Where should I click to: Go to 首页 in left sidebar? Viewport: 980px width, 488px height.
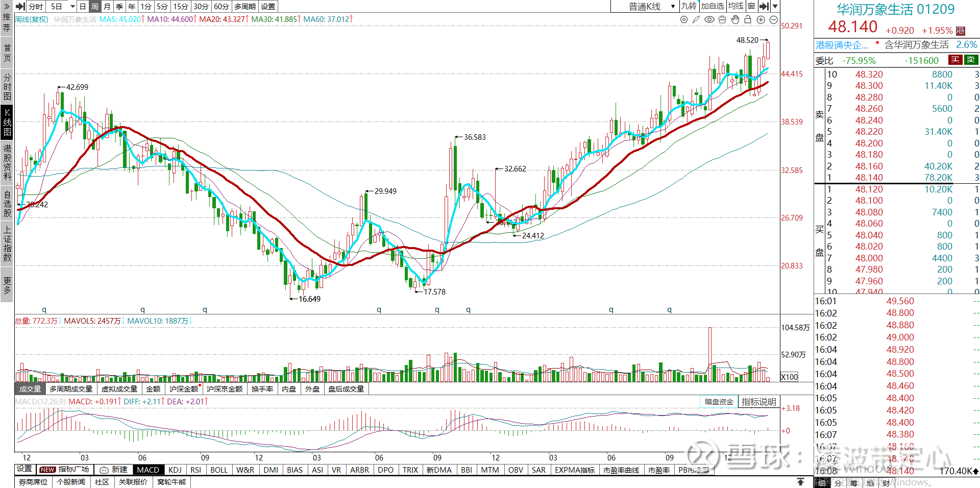pos(7,53)
